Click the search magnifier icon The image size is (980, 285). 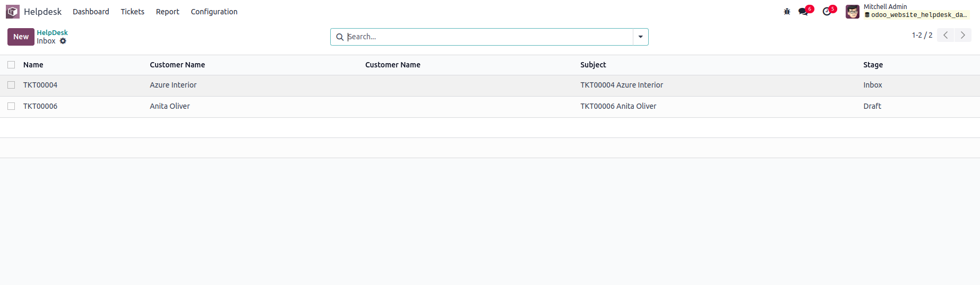[340, 37]
